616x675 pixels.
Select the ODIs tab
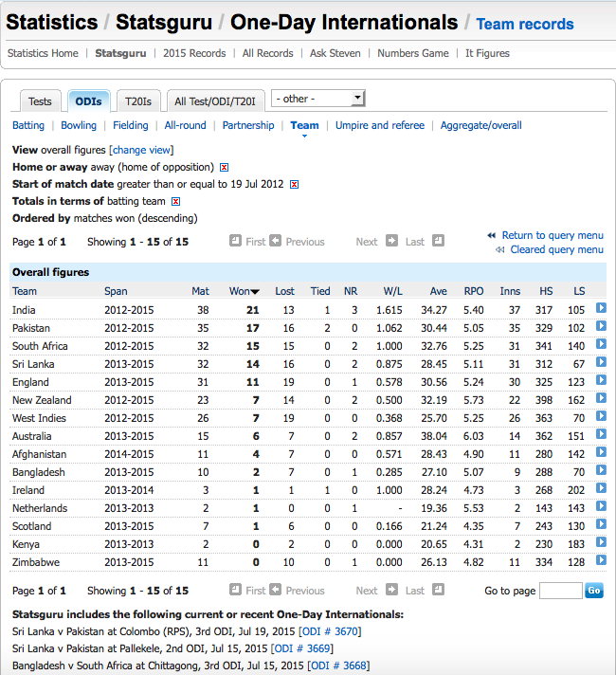point(88,101)
